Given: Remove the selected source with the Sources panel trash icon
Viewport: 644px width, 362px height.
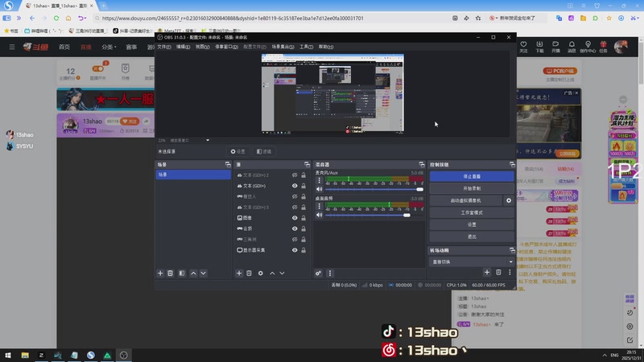Looking at the screenshot, I should point(249,274).
